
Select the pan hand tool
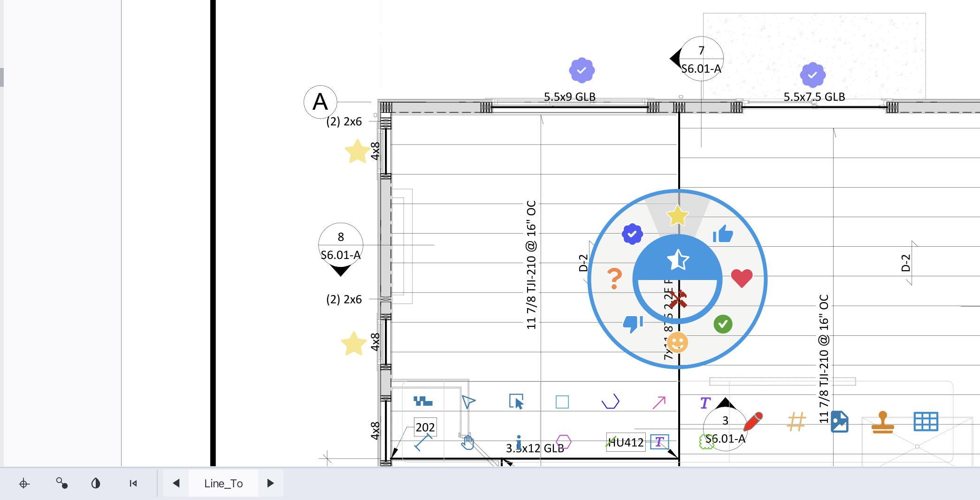(x=467, y=442)
